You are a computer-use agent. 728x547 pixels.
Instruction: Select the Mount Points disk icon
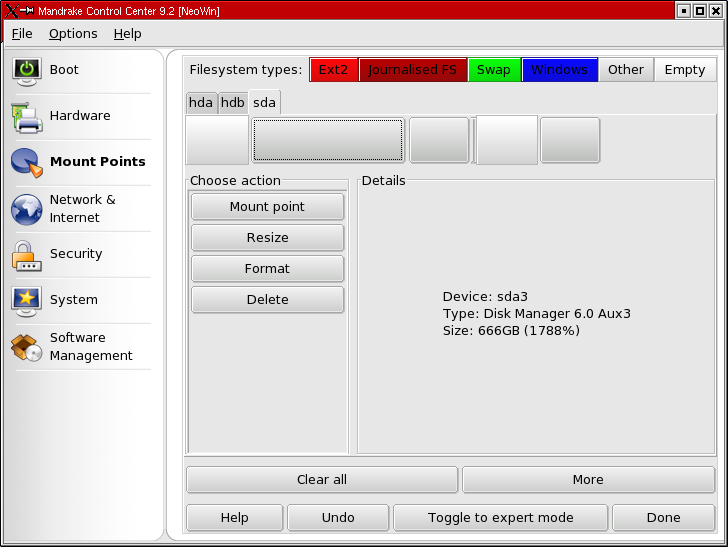click(x=26, y=163)
